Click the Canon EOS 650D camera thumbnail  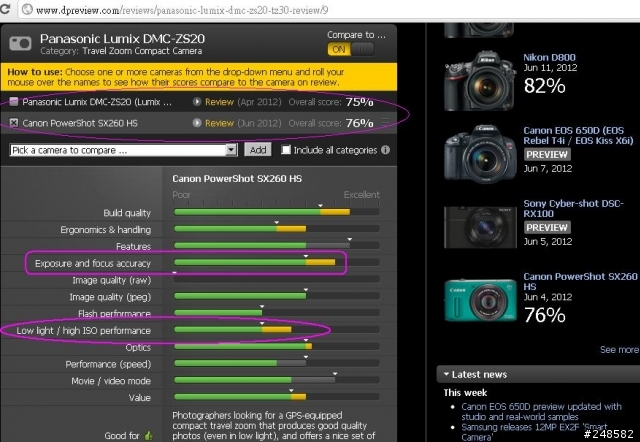click(x=480, y=154)
